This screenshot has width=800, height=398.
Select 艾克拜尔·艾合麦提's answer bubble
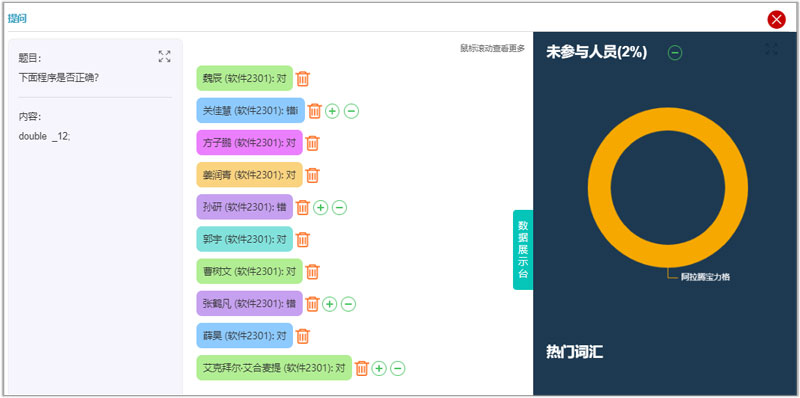[274, 368]
